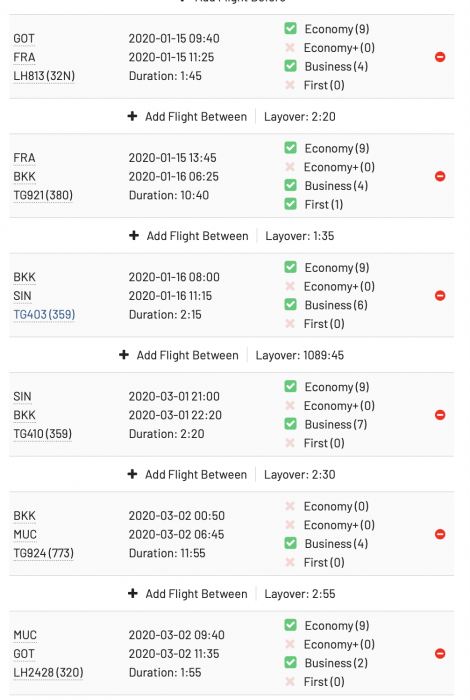Add Flight Between with Layover 2:30

[187, 474]
